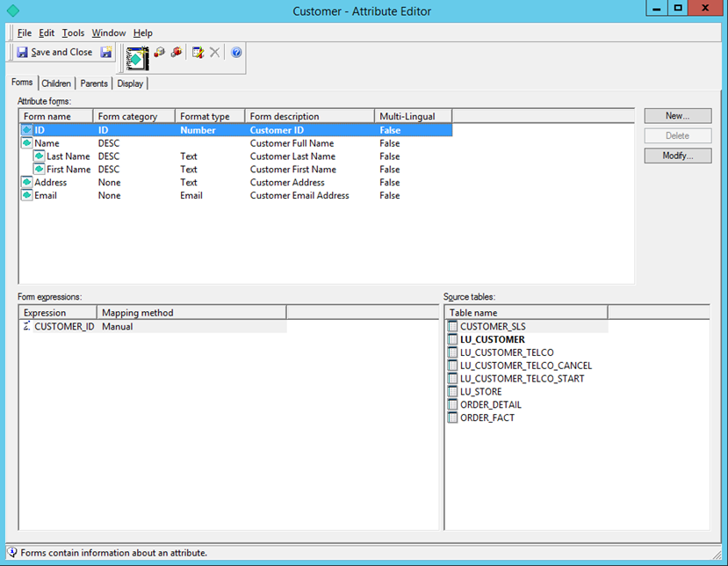Switch to the Children tab

tap(56, 83)
